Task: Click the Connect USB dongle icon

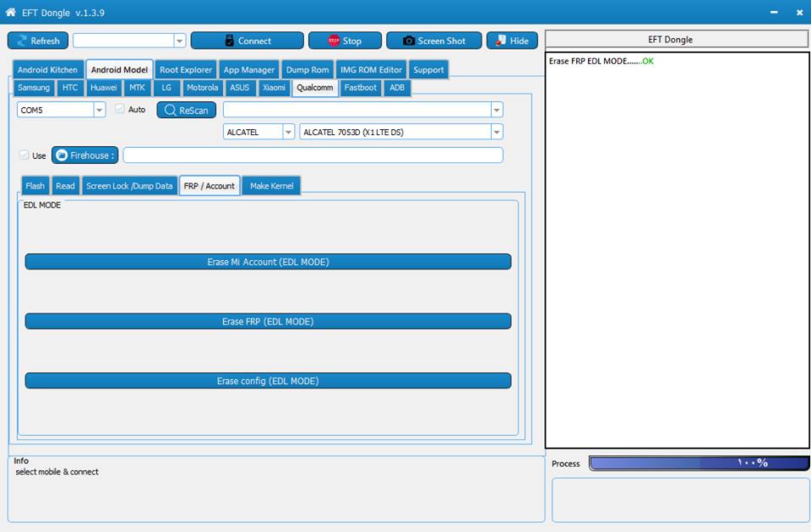Action: 230,41
